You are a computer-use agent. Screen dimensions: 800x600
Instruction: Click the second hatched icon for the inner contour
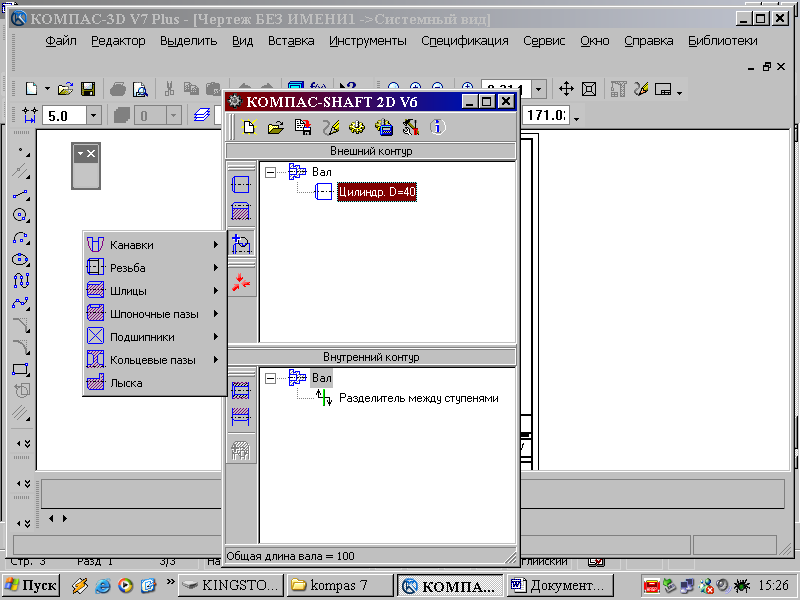pos(241,417)
